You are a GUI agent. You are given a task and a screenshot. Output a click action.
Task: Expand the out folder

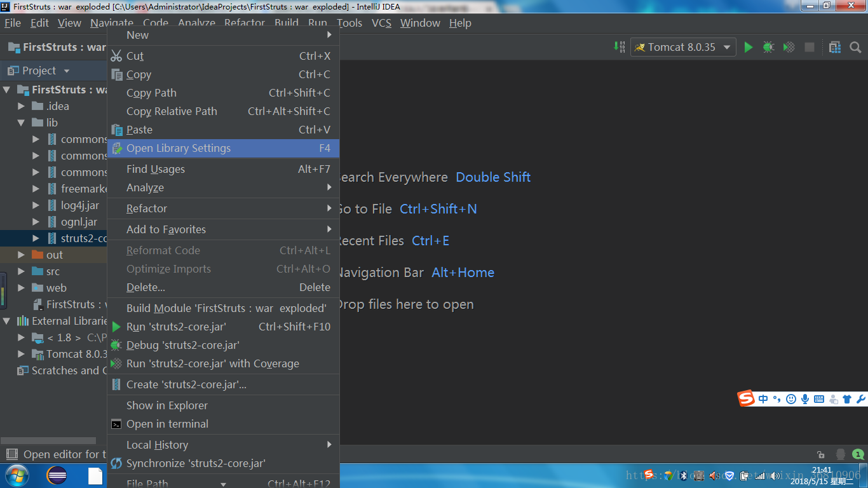[22, 255]
